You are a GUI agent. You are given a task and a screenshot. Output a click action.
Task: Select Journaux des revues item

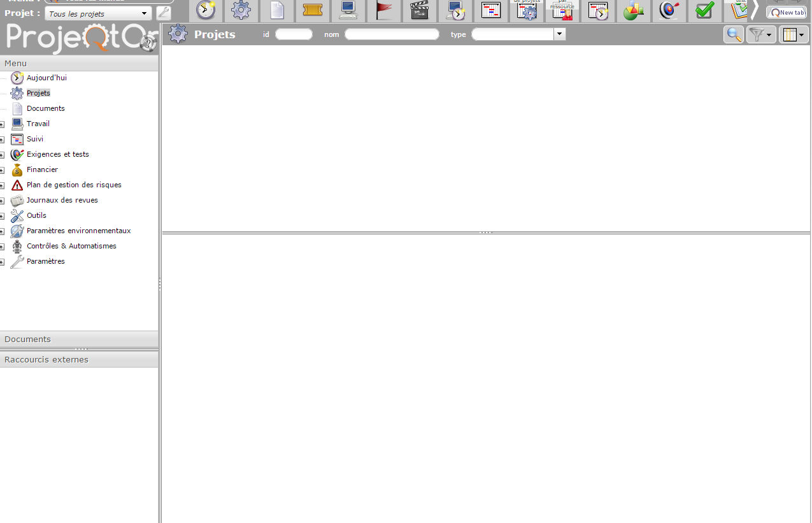coord(62,200)
